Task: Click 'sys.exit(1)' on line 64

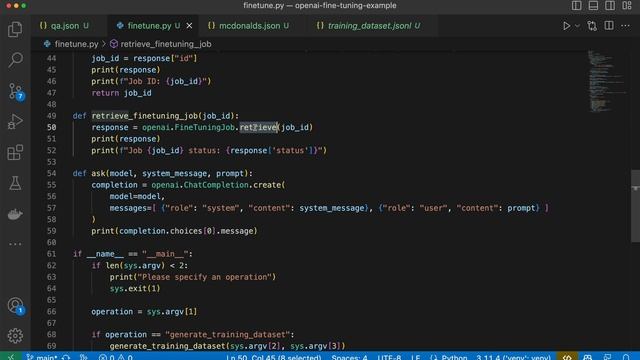Action: [x=135, y=289]
